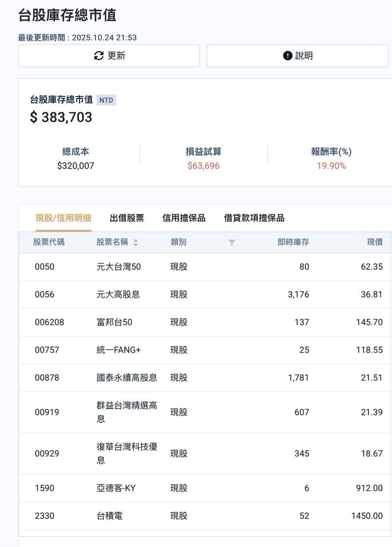The image size is (392, 547).
Task: Select stock code 2330
Action: coord(44,516)
